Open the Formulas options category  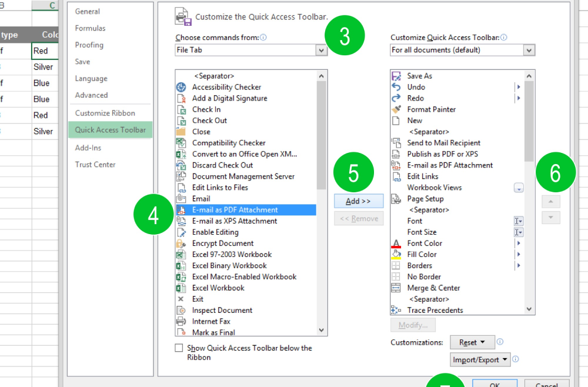(x=90, y=28)
